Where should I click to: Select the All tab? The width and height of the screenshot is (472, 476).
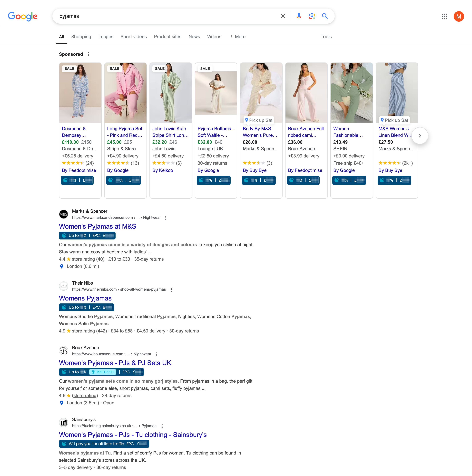pos(62,37)
